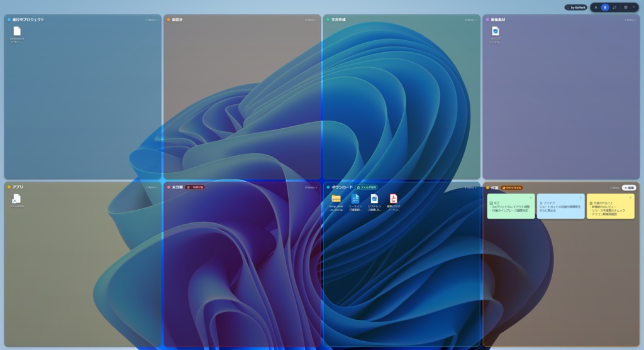Click the 進行中プロジェクト panel title
The height and width of the screenshot is (350, 644).
(28, 19)
